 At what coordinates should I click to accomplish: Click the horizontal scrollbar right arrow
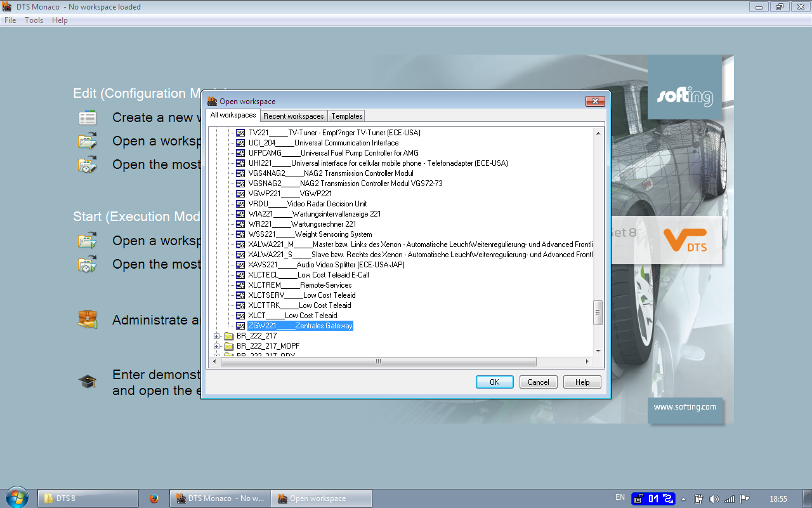coord(587,361)
